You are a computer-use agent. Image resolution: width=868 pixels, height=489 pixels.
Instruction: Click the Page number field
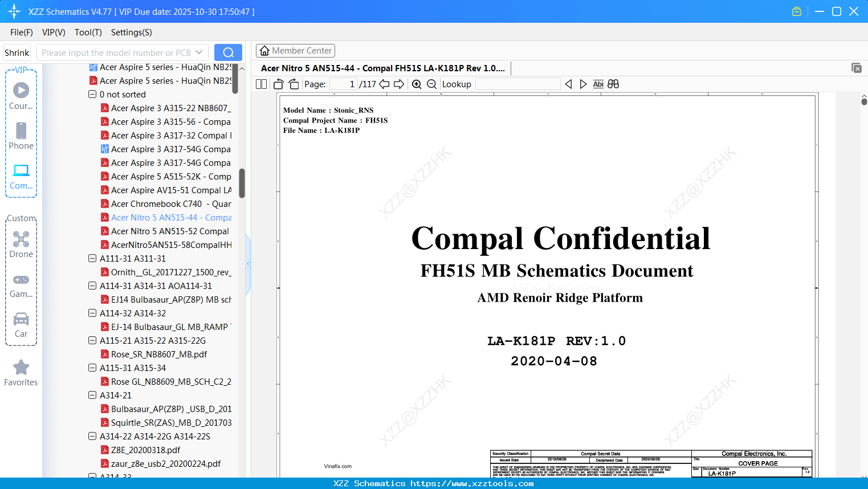344,84
